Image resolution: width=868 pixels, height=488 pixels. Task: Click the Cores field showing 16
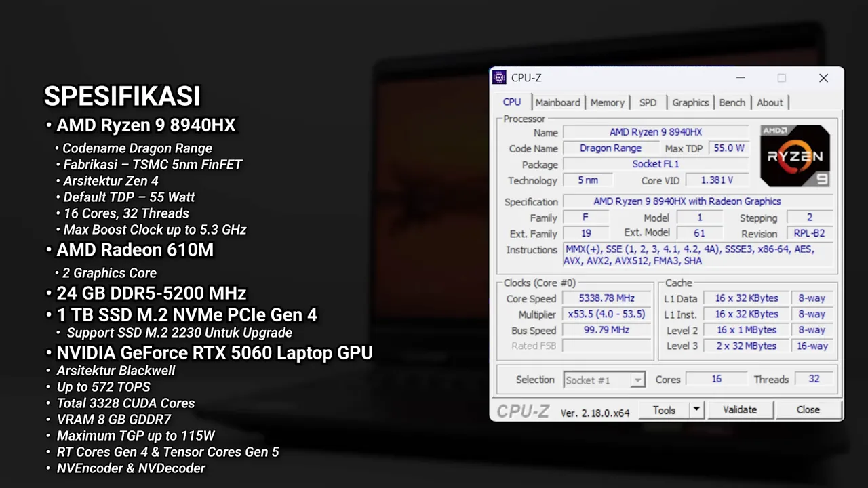click(x=716, y=380)
